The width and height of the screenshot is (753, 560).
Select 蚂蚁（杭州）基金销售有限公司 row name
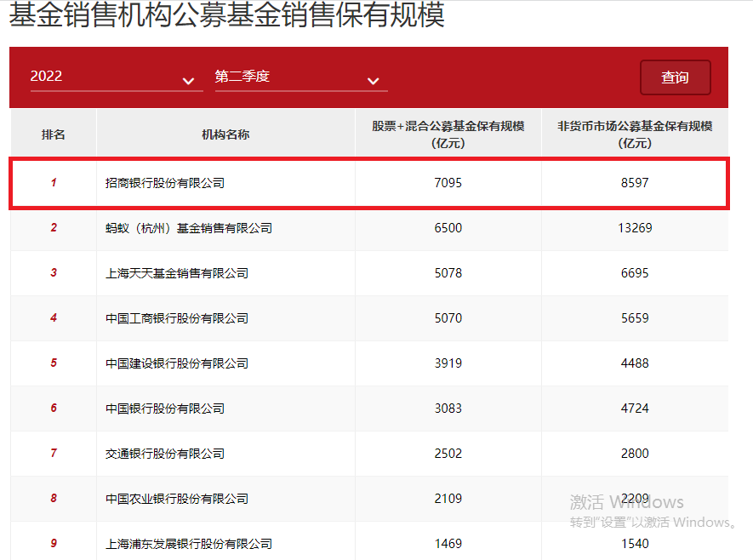tap(189, 228)
